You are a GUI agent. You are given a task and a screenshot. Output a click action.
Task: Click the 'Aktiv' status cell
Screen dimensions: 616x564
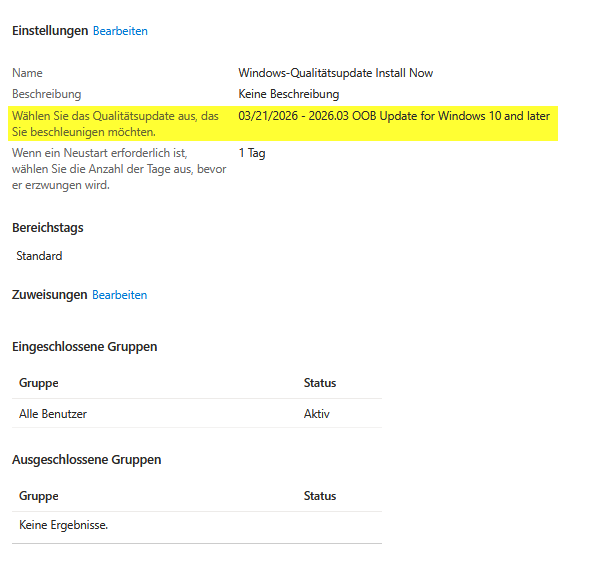pyautogui.click(x=317, y=414)
